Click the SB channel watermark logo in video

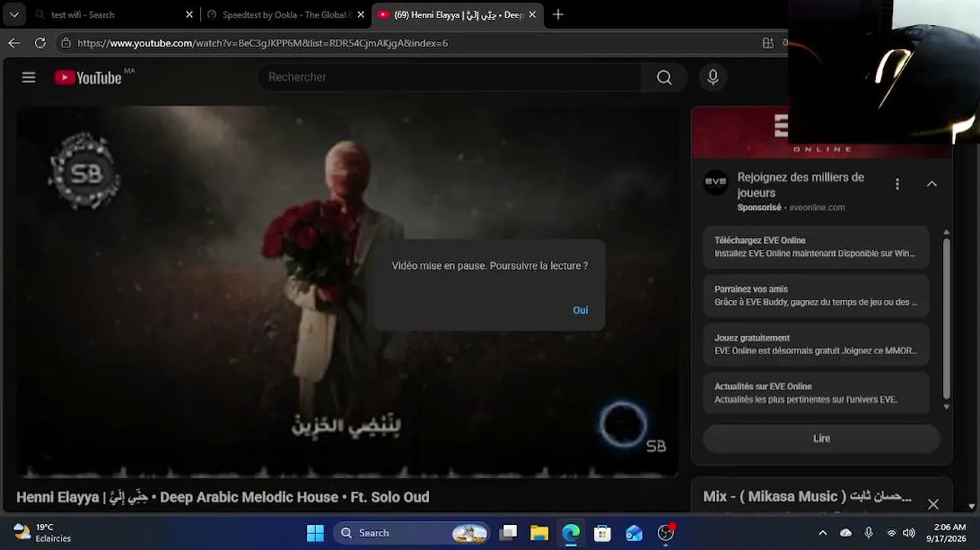click(85, 172)
